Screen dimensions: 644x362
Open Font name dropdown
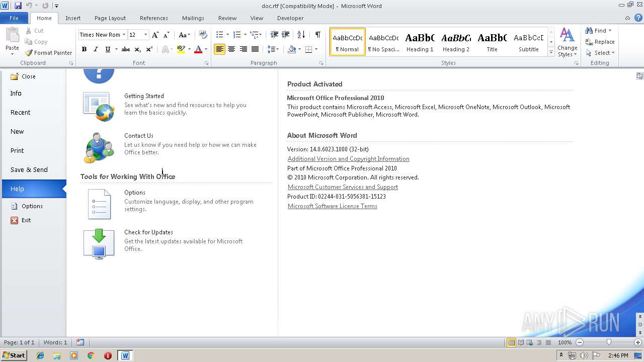coord(124,35)
